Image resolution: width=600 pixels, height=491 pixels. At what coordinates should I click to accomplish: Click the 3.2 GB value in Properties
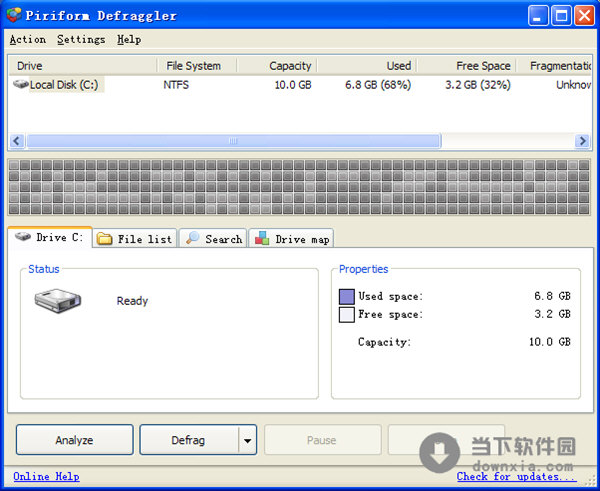pyautogui.click(x=552, y=314)
